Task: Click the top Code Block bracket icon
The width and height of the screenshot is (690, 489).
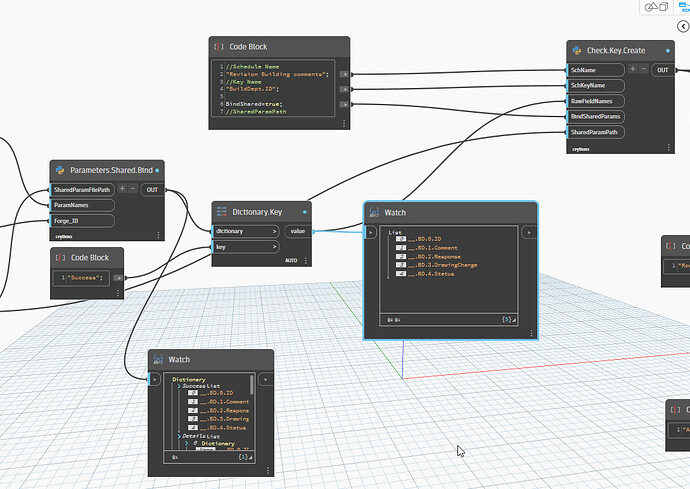Action: coord(218,47)
